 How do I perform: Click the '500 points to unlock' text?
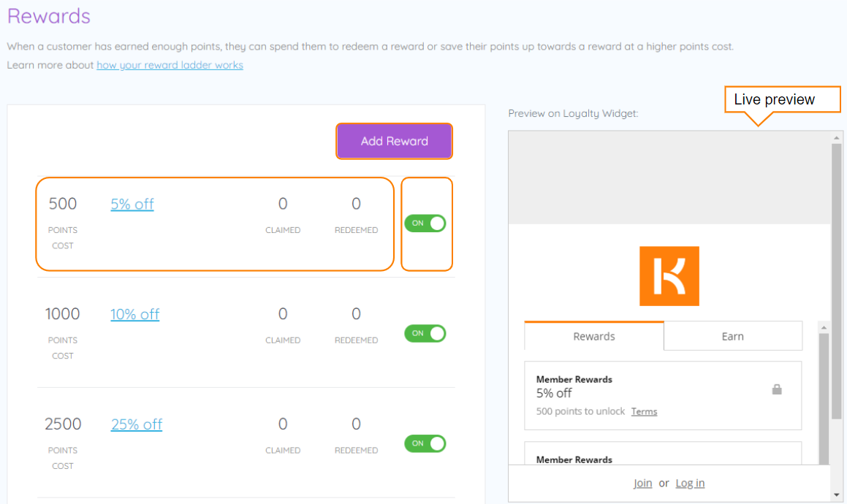tap(580, 411)
